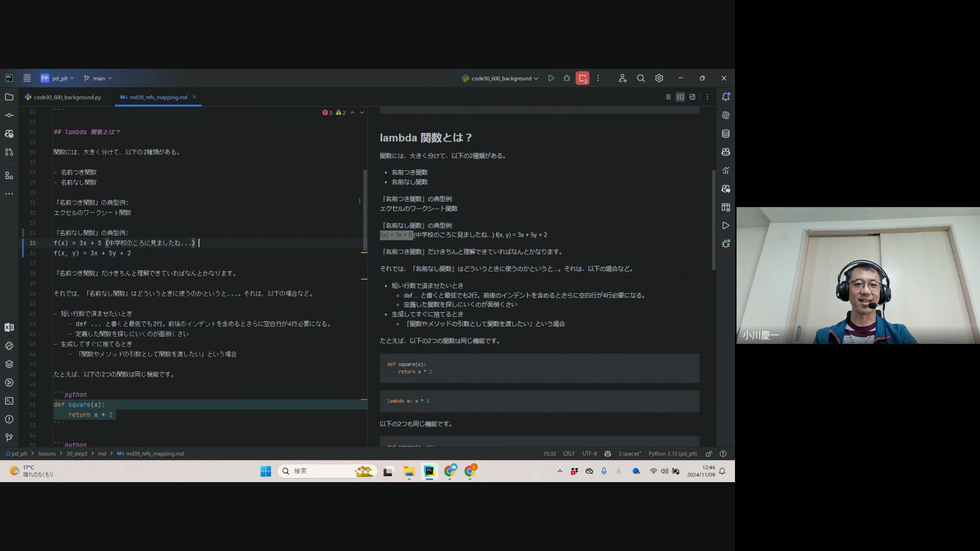The height and width of the screenshot is (551, 980).
Task: Open IDE settings gear
Action: pyautogui.click(x=659, y=78)
